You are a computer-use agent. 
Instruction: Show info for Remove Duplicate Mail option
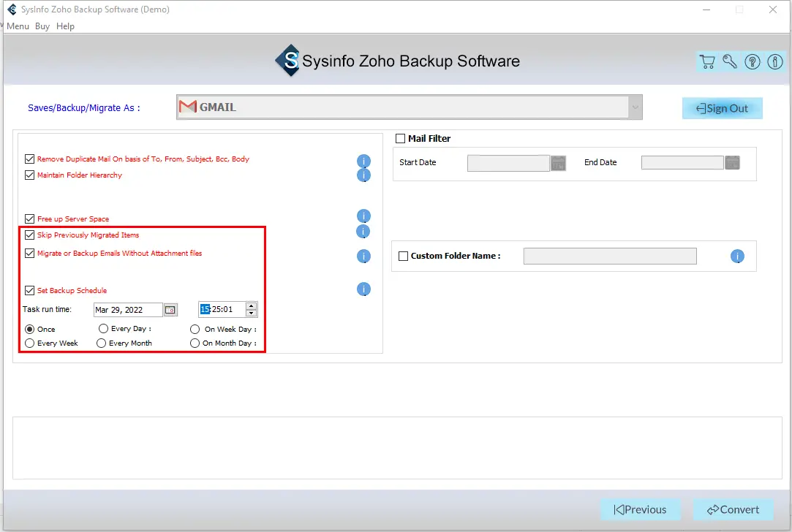click(x=363, y=161)
